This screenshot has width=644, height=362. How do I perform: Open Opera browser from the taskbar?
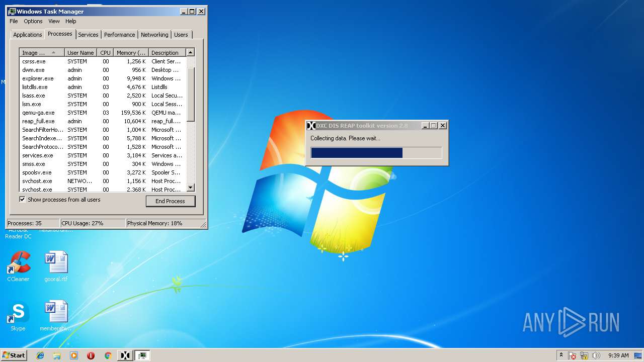[x=91, y=355]
